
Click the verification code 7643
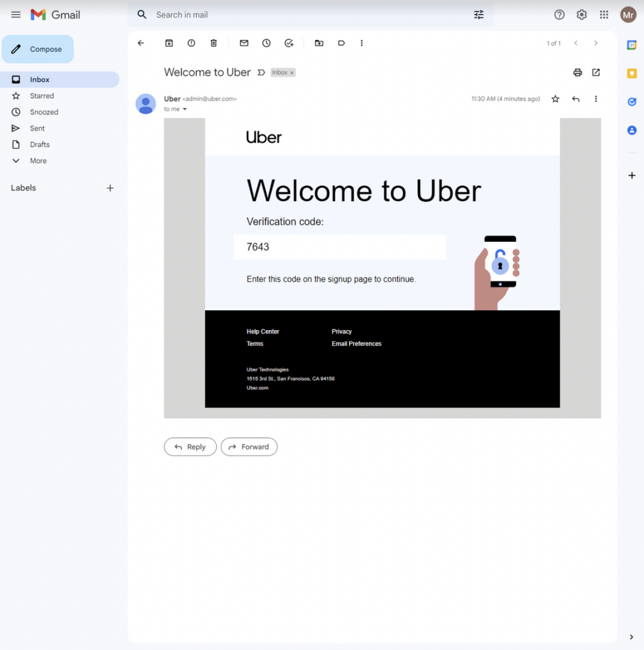258,247
